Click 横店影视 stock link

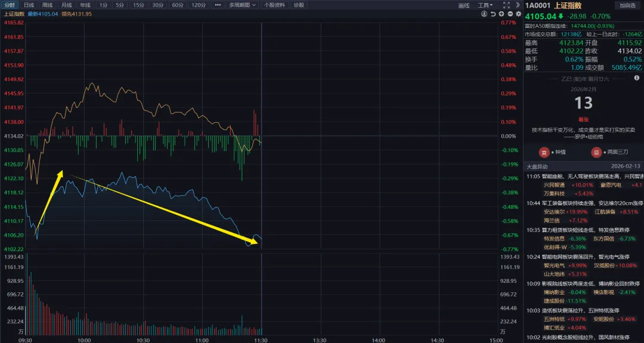click(603, 292)
